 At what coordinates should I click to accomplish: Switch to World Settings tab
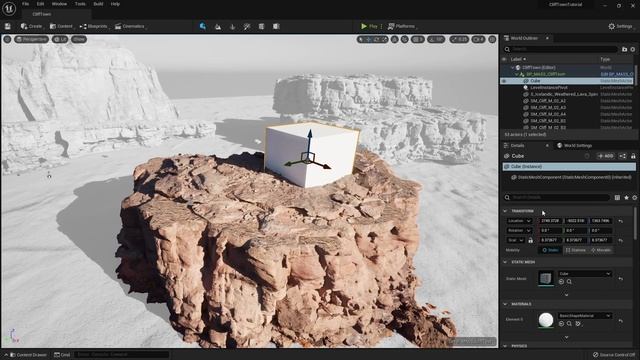[574, 145]
